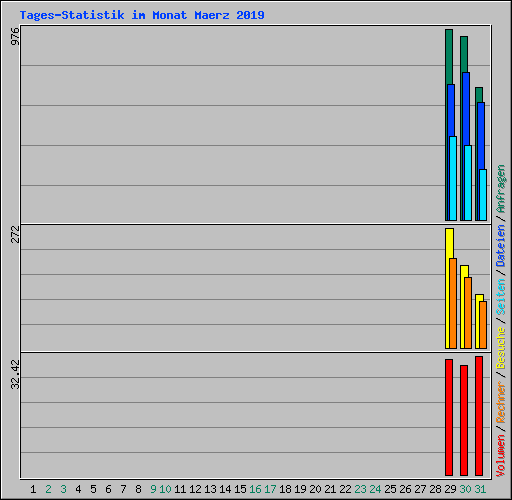This screenshot has width=512, height=500.
Task: Click the blue Dateien bar for day 30
Action: point(466,108)
